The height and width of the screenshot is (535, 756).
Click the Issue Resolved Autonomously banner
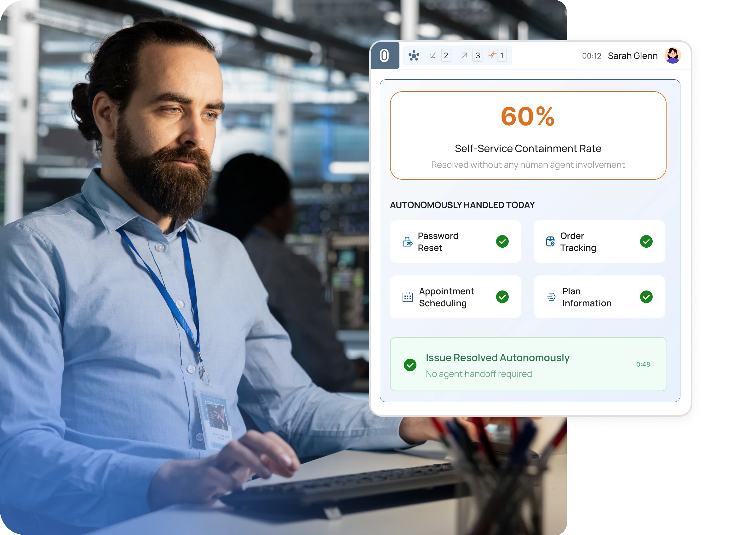[x=528, y=364]
